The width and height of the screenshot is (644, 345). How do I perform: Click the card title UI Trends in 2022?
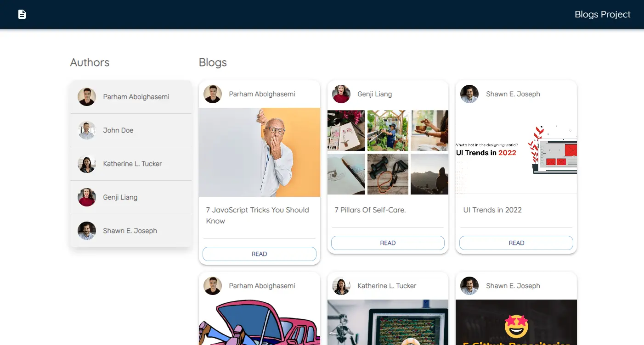492,210
